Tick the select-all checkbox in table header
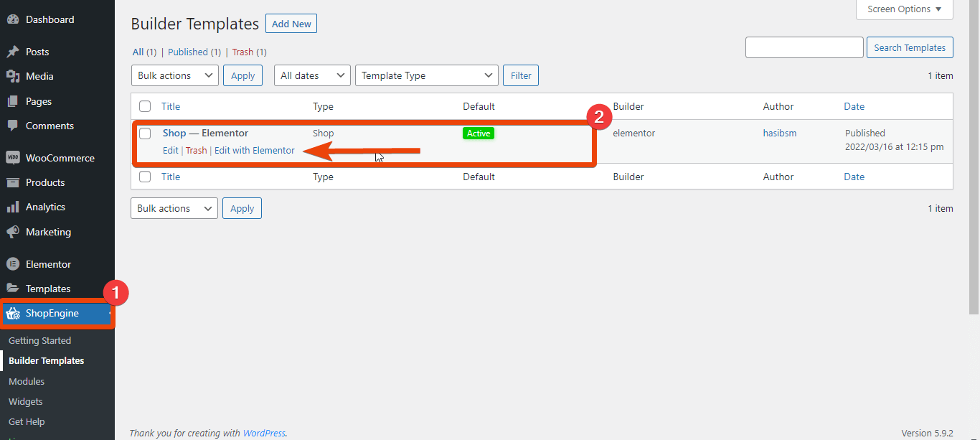The height and width of the screenshot is (440, 980). (145, 106)
